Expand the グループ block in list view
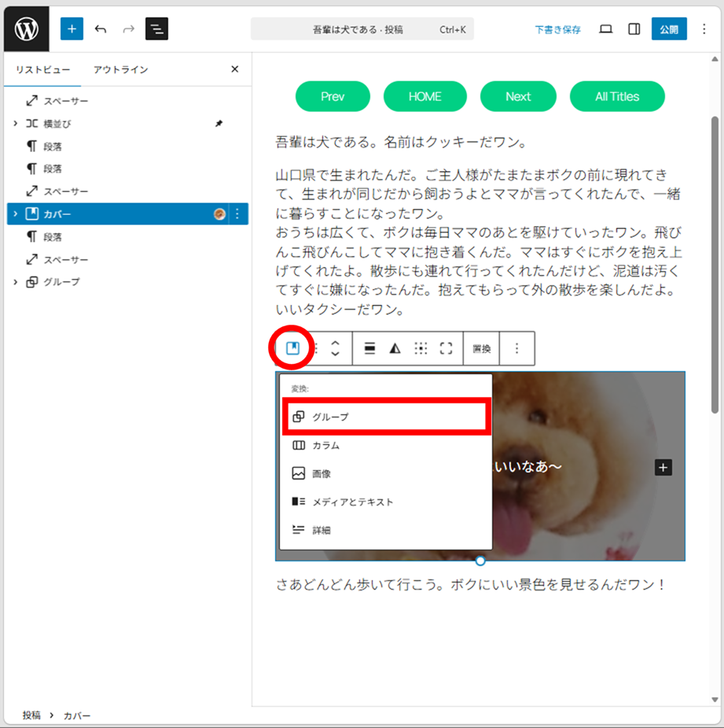 pos(16,282)
